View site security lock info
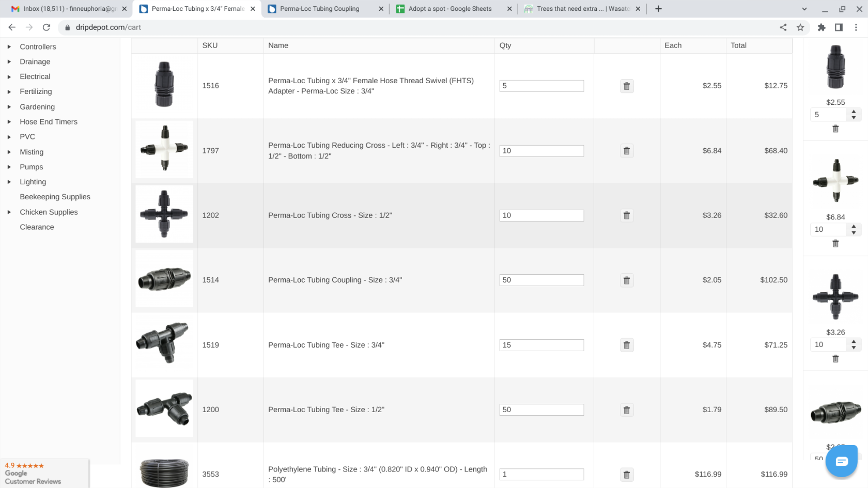Image resolution: width=868 pixels, height=488 pixels. (x=67, y=27)
